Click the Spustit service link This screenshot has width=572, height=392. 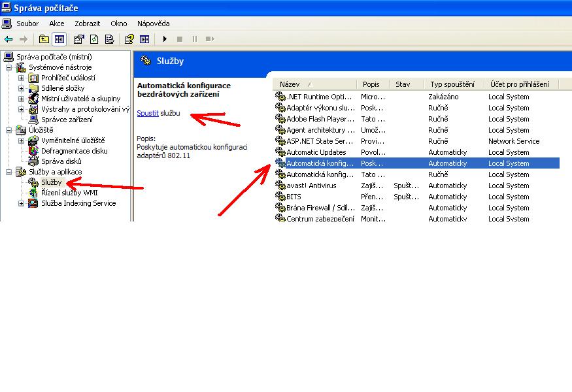[148, 114]
